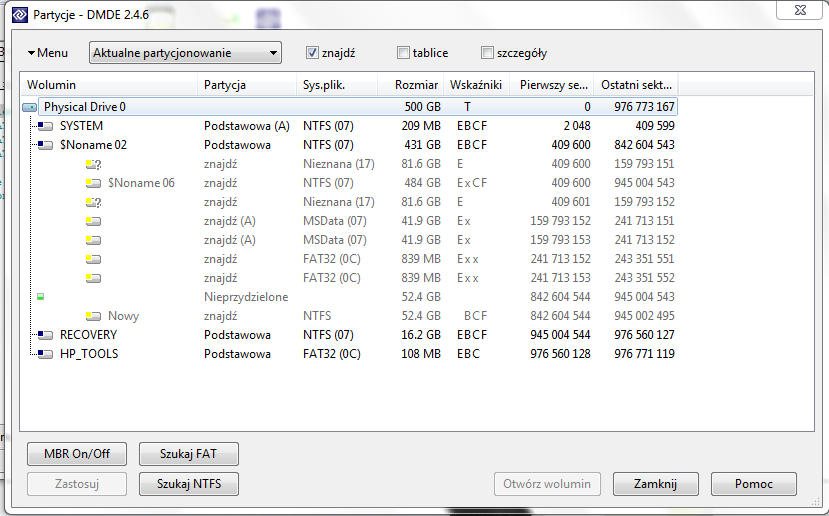Click first sector value 945 004 544
The image size is (829, 516).
pos(560,335)
